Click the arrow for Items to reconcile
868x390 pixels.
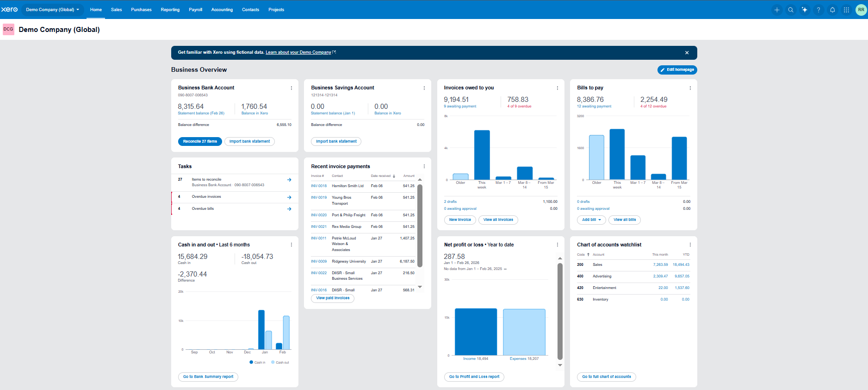click(x=289, y=180)
